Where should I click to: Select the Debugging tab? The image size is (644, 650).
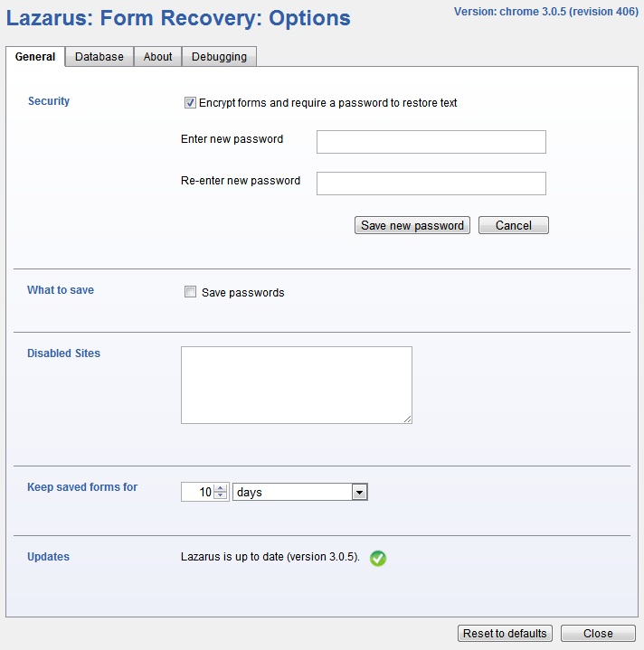click(219, 56)
